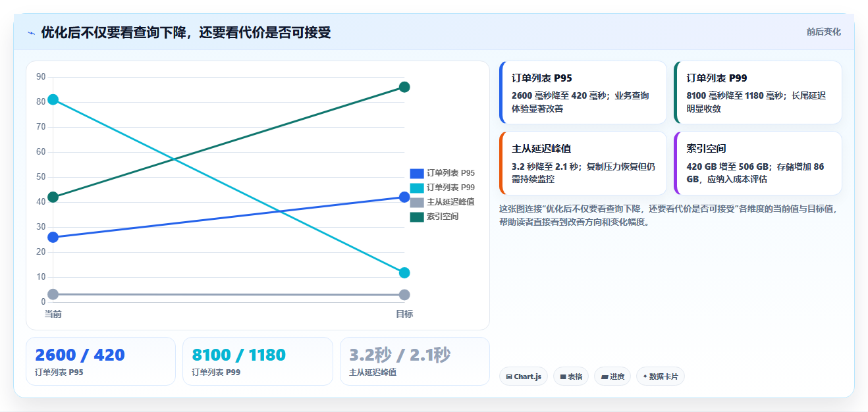Click the 主从延迟峰值 point at 当前
Image resolution: width=868 pixels, height=412 pixels.
[53, 294]
